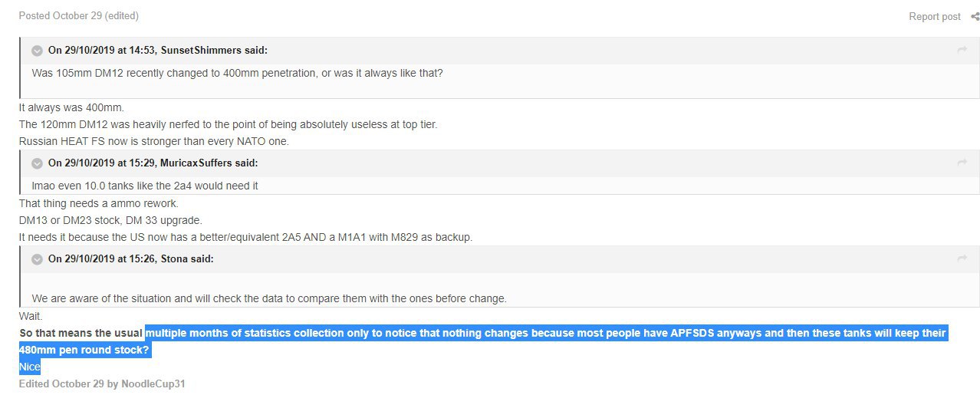Viewport: 980px width, 395px height.
Task: Click the MuricaxSuffers quote header line
Action: tap(153, 163)
